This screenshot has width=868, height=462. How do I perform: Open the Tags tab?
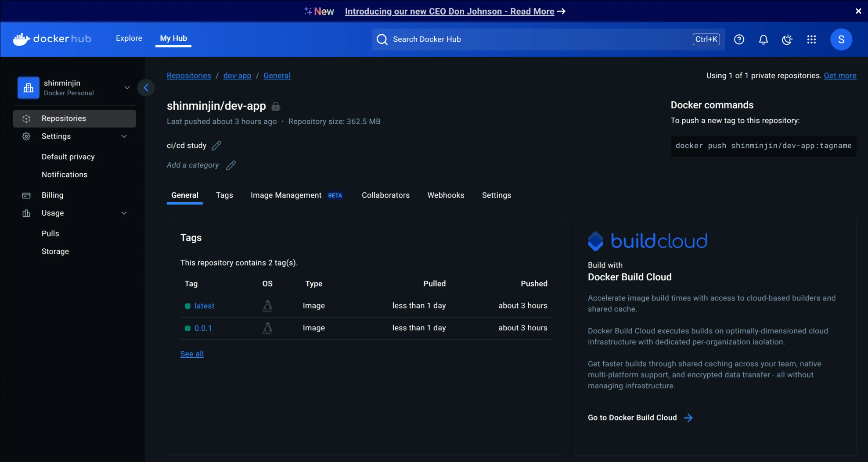[x=224, y=195]
